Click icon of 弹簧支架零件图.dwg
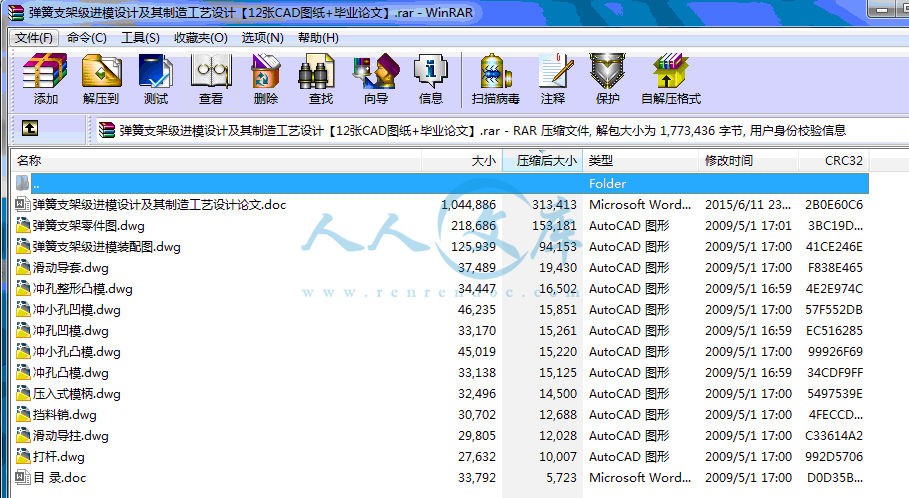The height and width of the screenshot is (498, 909). tap(23, 226)
